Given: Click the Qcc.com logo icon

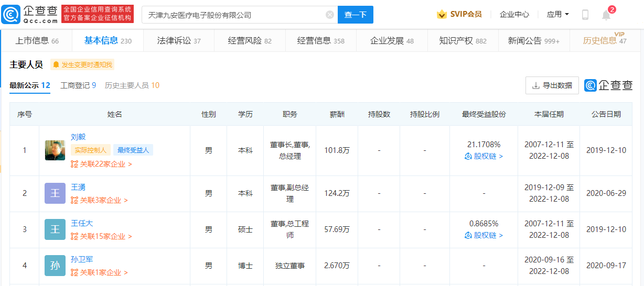Looking at the screenshot, I should (10, 15).
